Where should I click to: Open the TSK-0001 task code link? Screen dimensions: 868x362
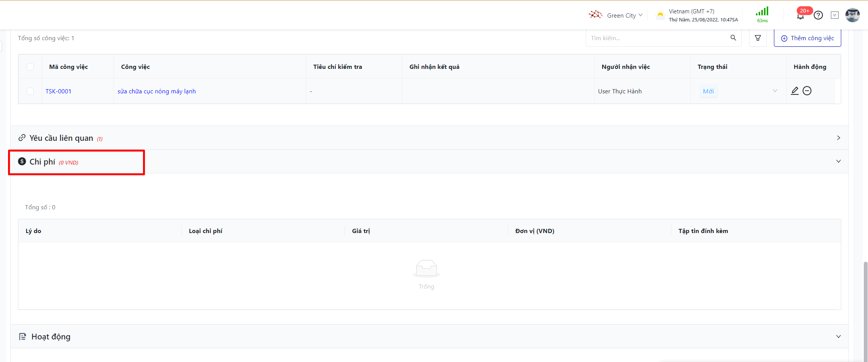click(59, 91)
